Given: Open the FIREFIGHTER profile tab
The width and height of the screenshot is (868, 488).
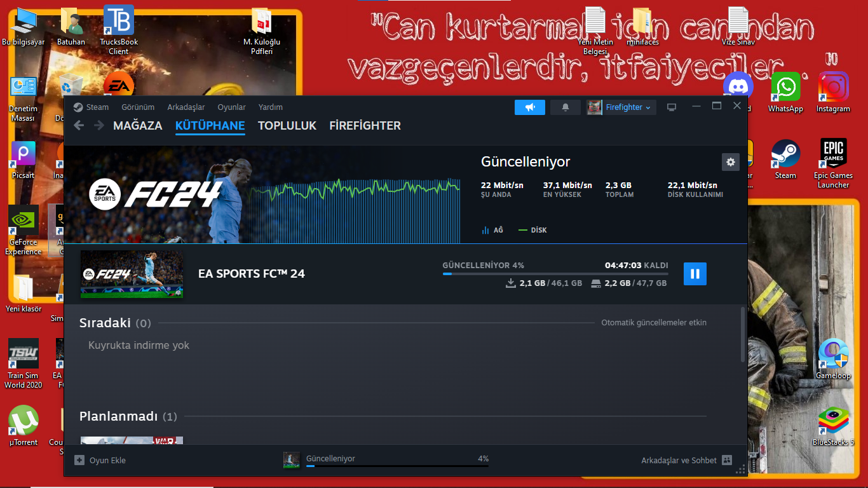Looking at the screenshot, I should pyautogui.click(x=365, y=126).
